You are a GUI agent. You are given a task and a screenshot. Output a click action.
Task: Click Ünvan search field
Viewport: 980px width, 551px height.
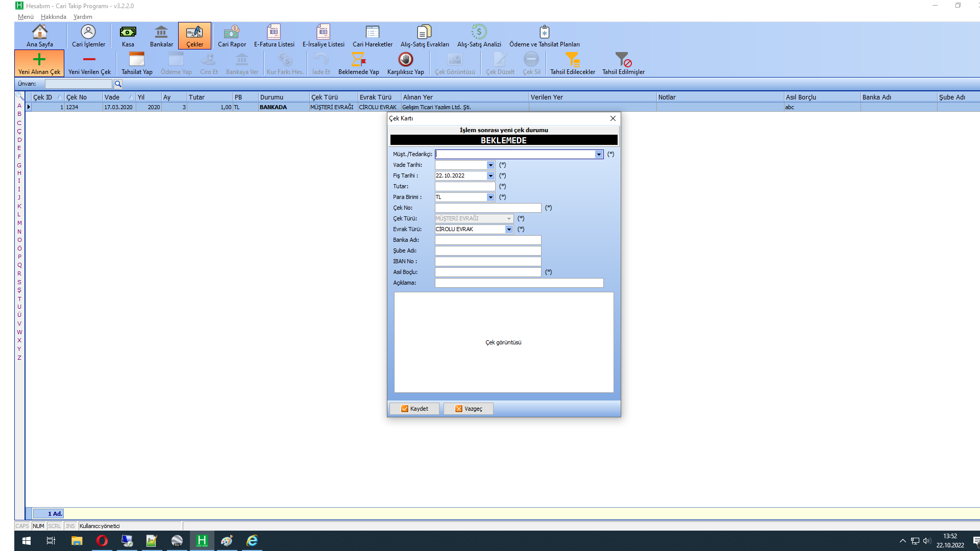79,84
